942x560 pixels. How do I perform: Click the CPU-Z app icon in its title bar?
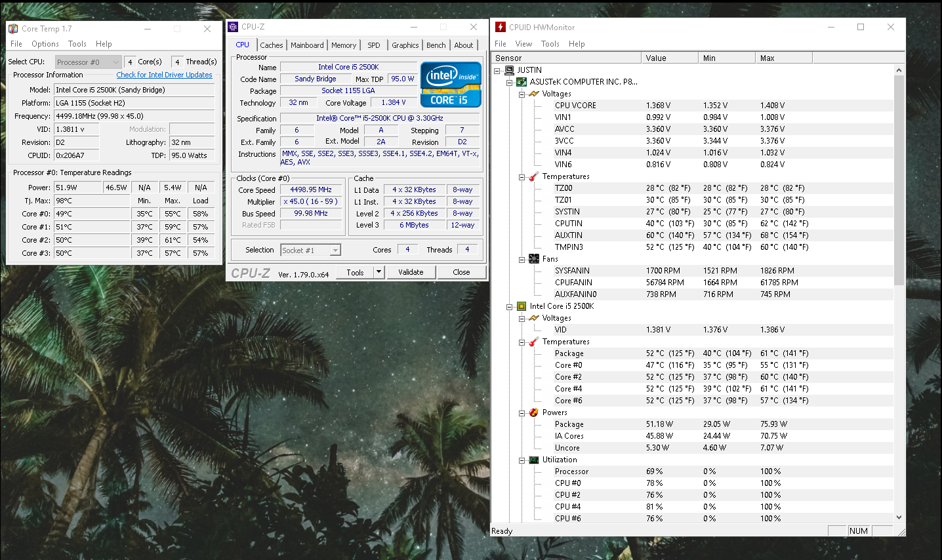point(233,27)
